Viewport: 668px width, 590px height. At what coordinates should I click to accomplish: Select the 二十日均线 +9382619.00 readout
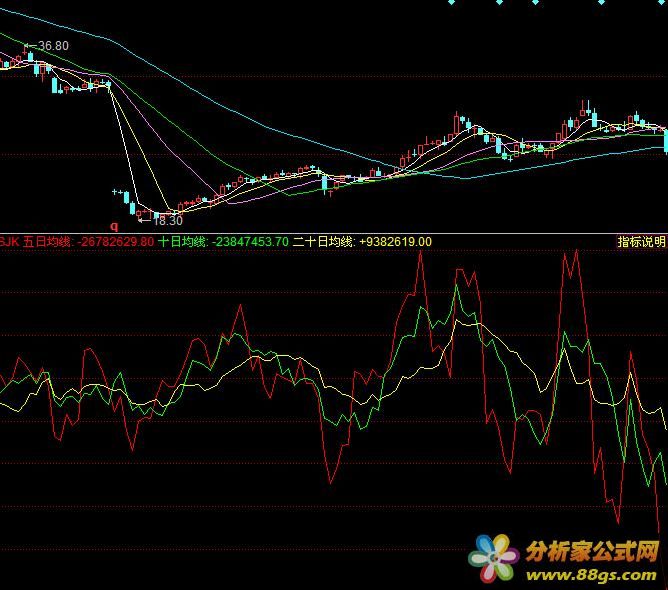point(363,242)
